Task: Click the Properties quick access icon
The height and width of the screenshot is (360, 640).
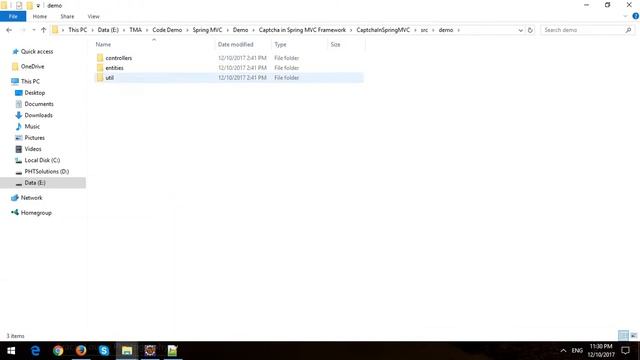Action: pyautogui.click(x=19, y=5)
